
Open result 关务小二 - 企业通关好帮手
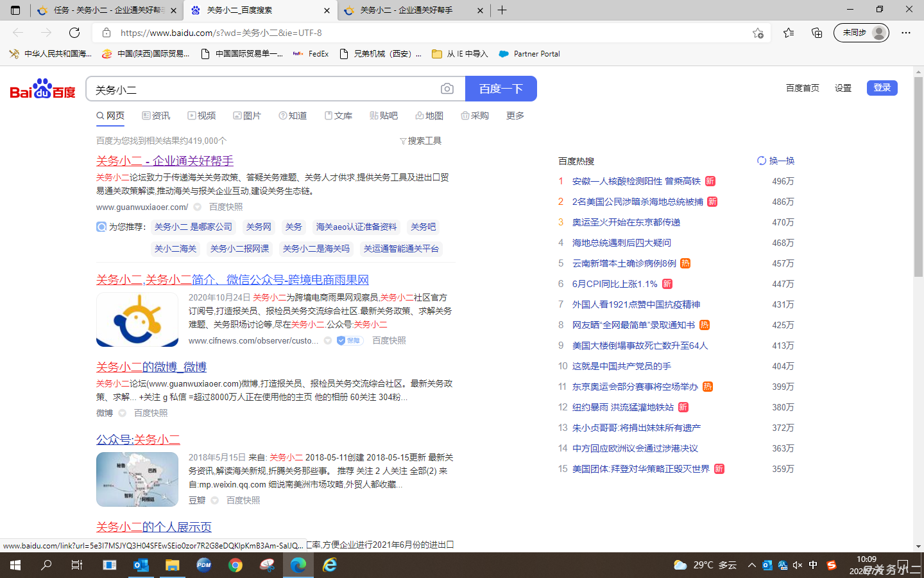tap(165, 161)
